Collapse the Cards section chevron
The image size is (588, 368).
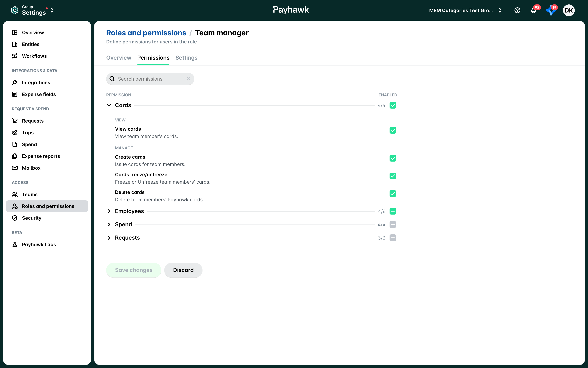(109, 105)
